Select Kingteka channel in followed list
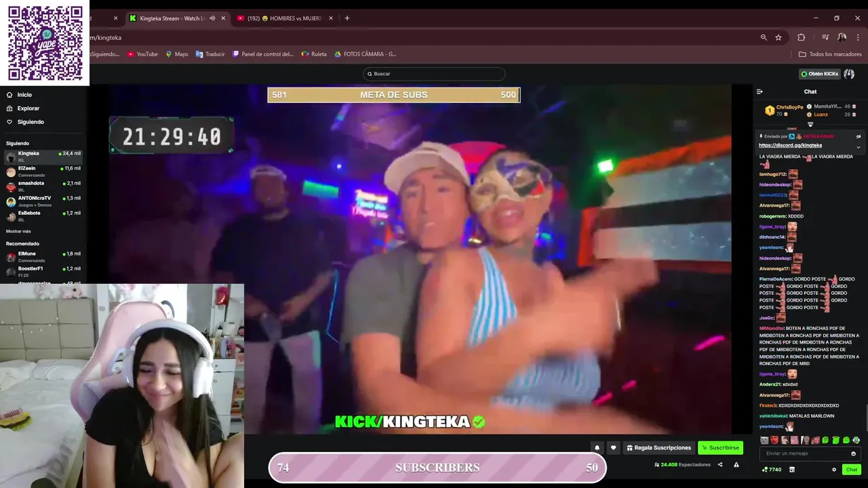This screenshot has width=868, height=488. 43,157
